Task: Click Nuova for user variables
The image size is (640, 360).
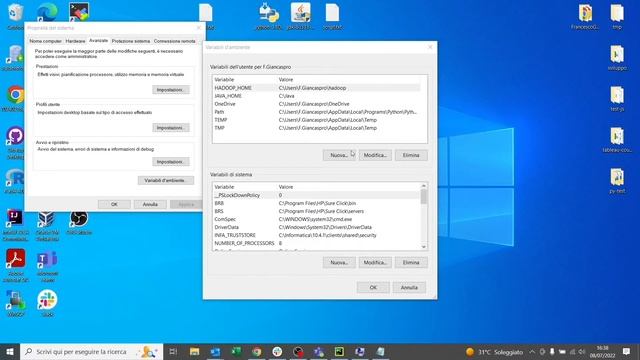Action: click(339, 155)
